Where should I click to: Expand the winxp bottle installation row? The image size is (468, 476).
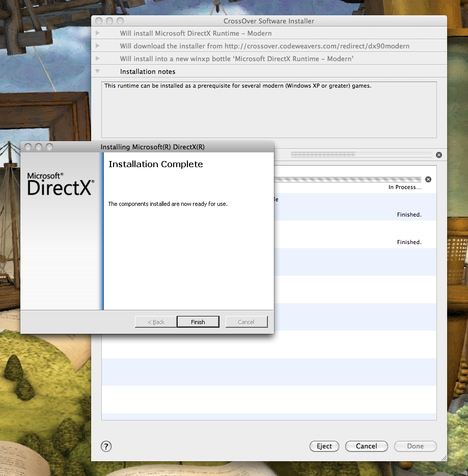pyautogui.click(x=97, y=59)
